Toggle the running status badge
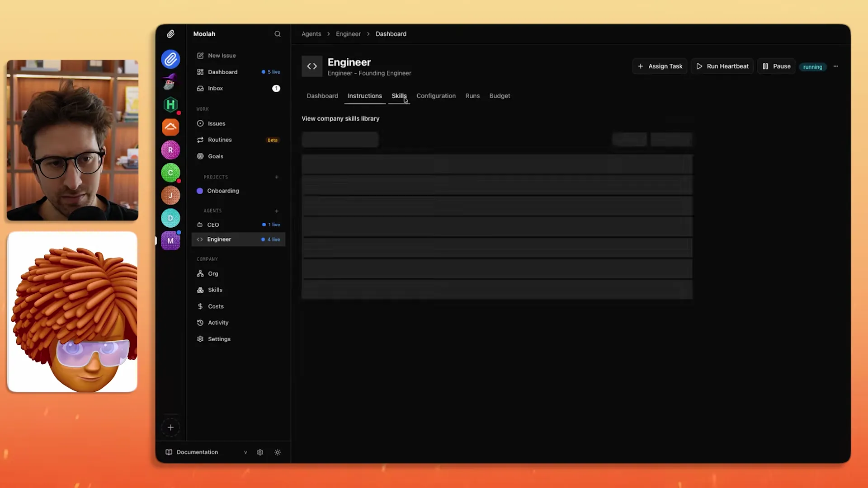Viewport: 868px width, 488px height. coord(812,66)
